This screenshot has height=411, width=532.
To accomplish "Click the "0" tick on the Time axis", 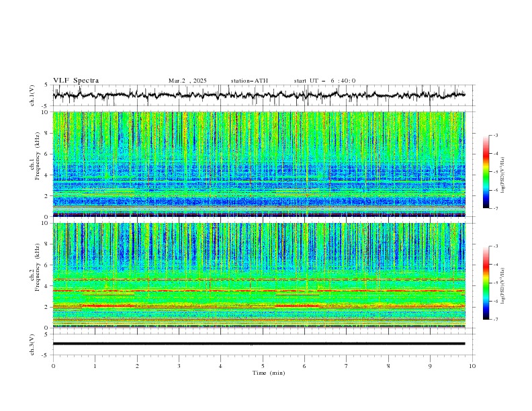I will click(53, 366).
